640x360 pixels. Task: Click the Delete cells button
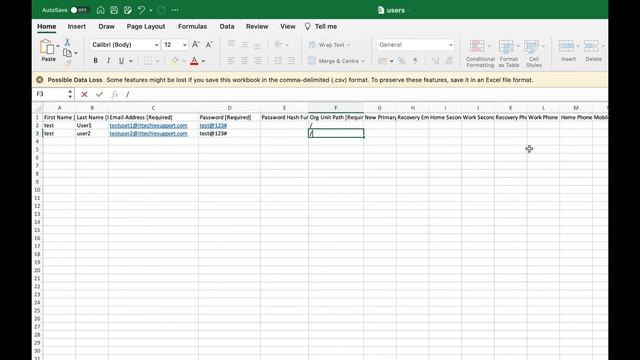[x=593, y=51]
